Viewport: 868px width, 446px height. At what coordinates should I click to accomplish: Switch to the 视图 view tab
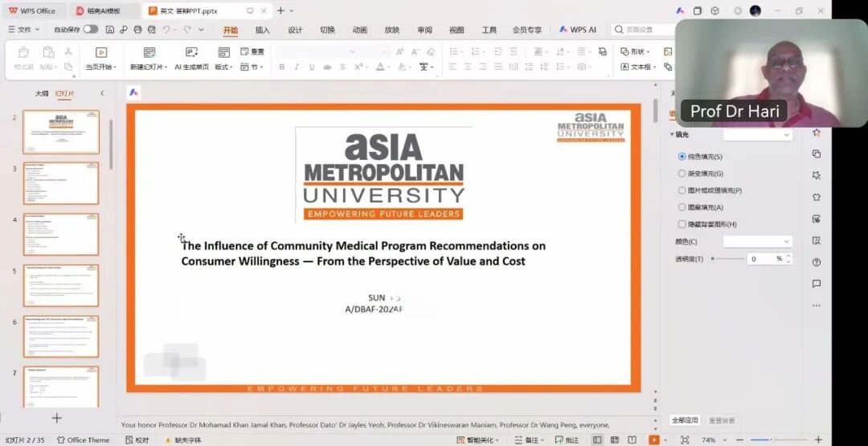pos(457,30)
